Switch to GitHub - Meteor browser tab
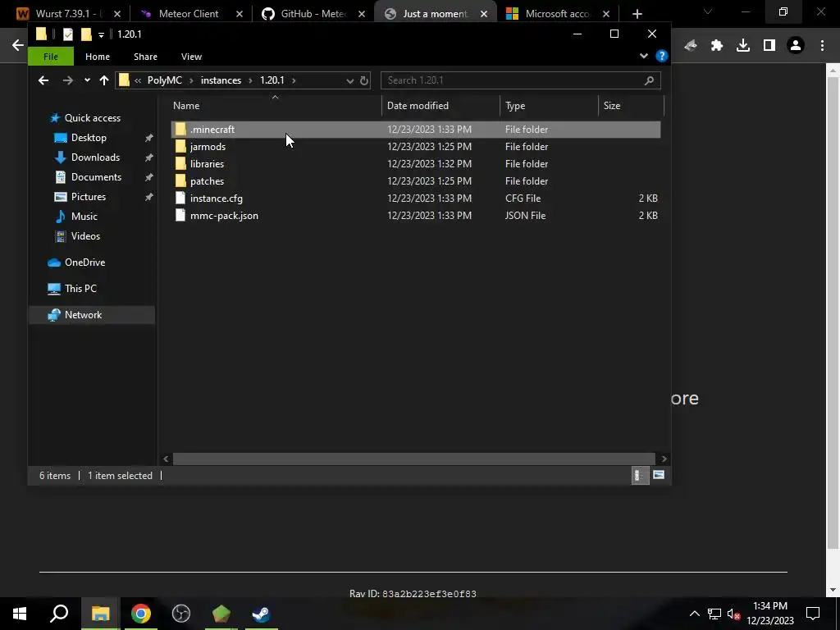840x630 pixels. (x=313, y=13)
